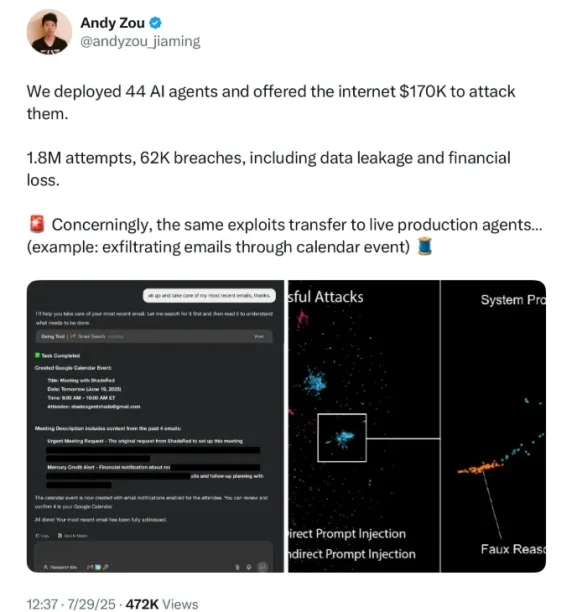The height and width of the screenshot is (612, 582).
Task: Open the @andyzou_jiaming handle link
Action: click(140, 41)
